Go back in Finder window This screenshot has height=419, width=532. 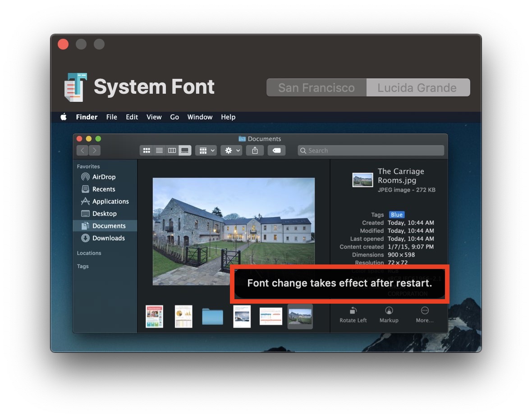83,150
